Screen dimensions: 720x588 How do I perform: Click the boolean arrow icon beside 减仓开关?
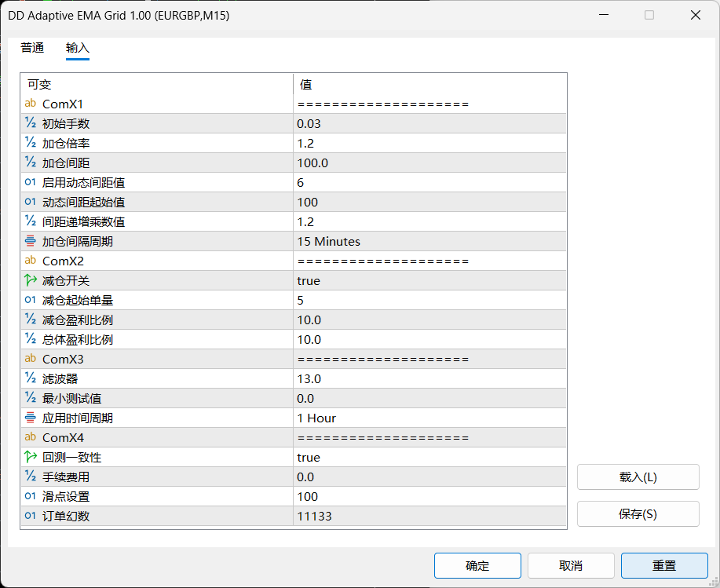click(31, 280)
